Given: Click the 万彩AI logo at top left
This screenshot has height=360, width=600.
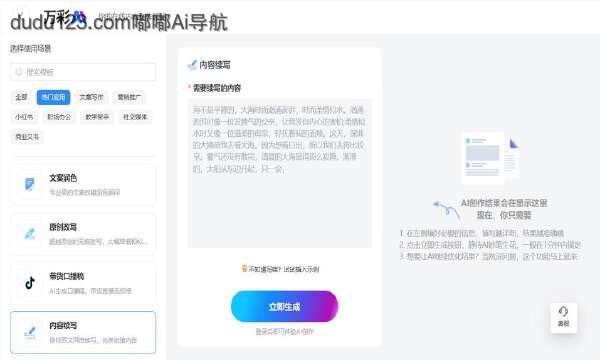Looking at the screenshot, I should [x=65, y=18].
